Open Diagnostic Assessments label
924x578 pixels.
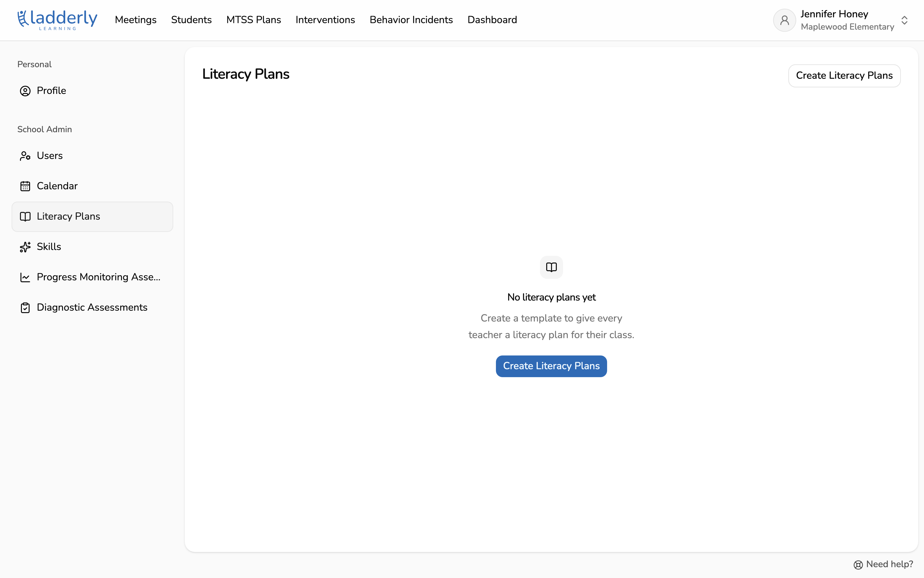92,307
